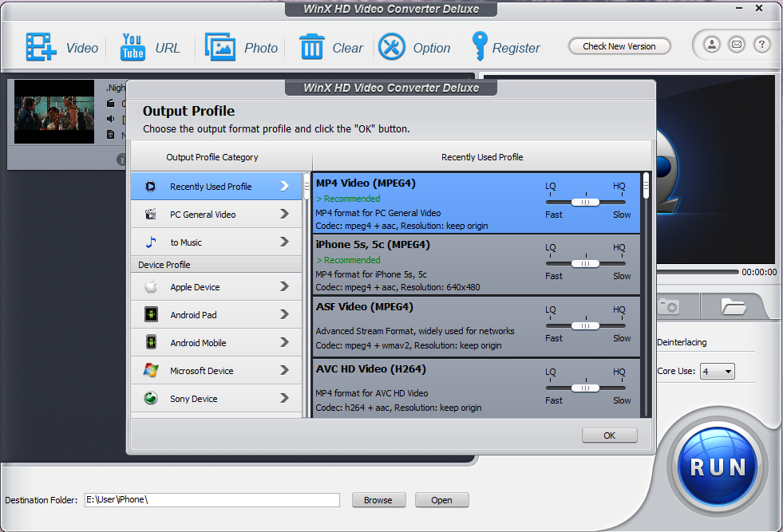
Task: Click the Clear trash can icon
Action: [311, 47]
